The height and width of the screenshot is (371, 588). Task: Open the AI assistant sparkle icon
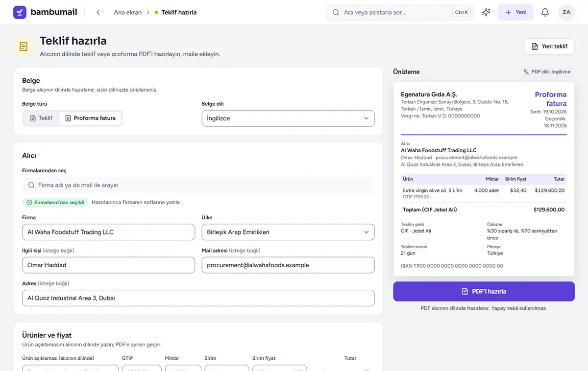[486, 12]
